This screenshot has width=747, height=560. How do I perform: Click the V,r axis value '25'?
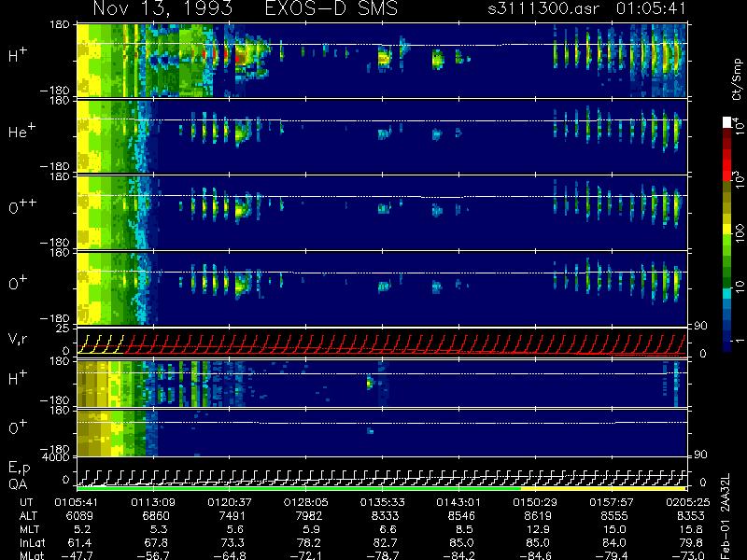click(x=63, y=329)
